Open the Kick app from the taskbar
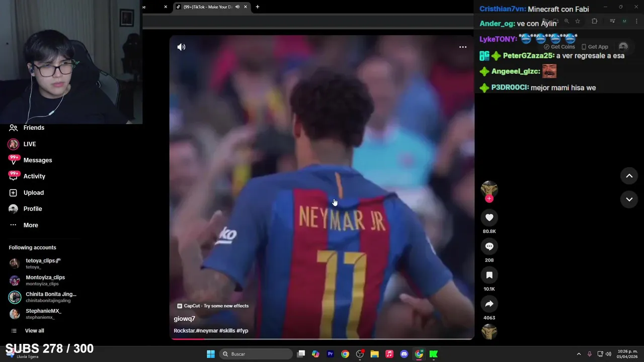 click(x=433, y=354)
